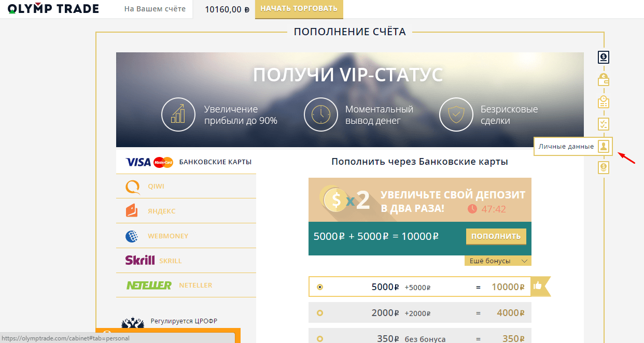Click the Регулируется ЦРОФР text
This screenshot has width=644, height=343.
point(184,321)
